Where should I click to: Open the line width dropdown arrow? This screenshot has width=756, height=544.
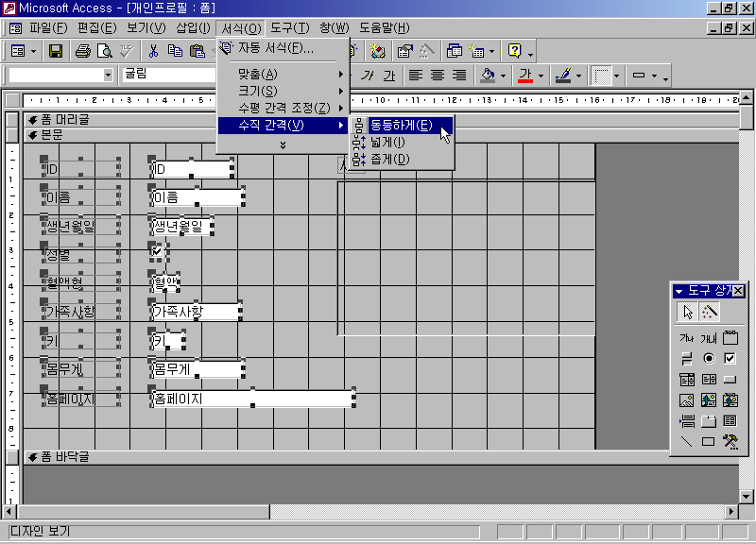(616, 76)
